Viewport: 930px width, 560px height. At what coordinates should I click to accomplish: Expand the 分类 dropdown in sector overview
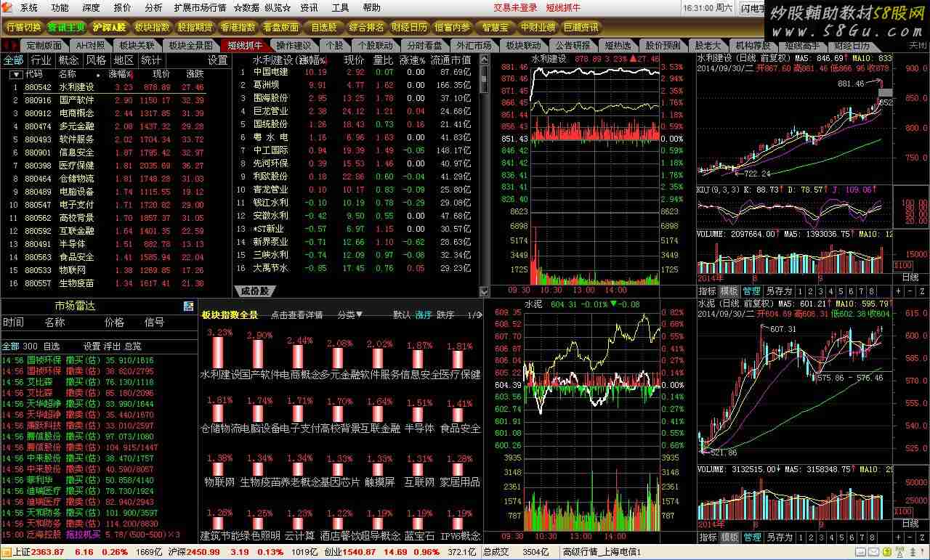[350, 315]
